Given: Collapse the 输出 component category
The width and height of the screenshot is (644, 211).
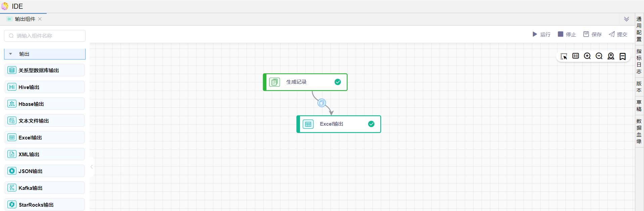Looking at the screenshot, I should coord(10,54).
